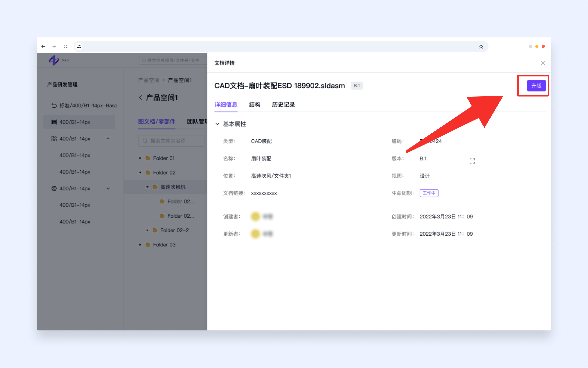Click the 产品空间 breadcrumb link
588x368 pixels.
pyautogui.click(x=148, y=80)
